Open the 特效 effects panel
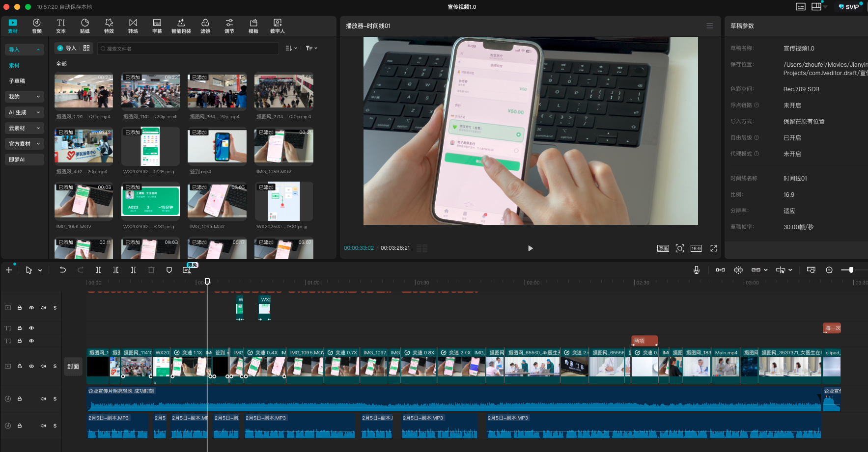This screenshot has width=868, height=452. click(x=109, y=26)
